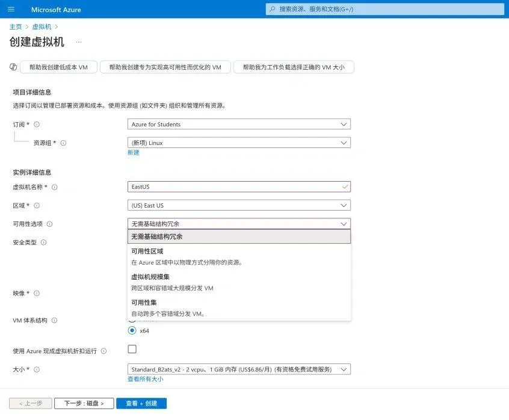
Task: Click the info icon next to 虚拟机名称
Action: click(54, 187)
